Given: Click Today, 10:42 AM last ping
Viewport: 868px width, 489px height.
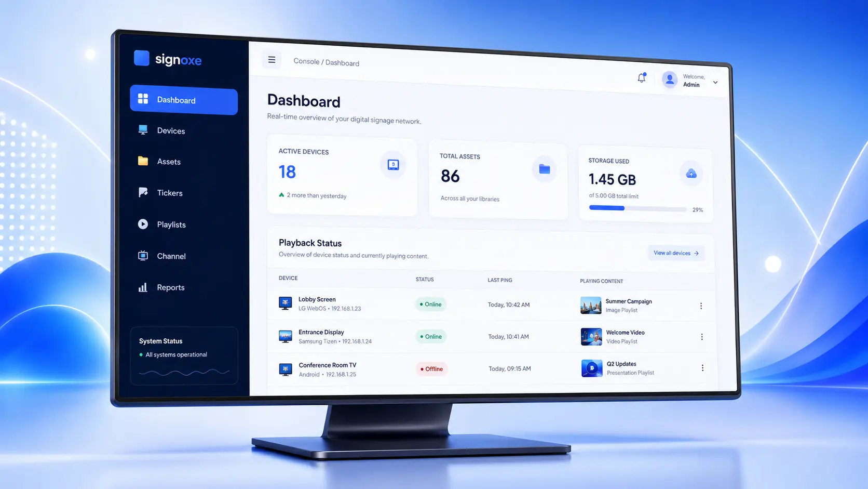Looking at the screenshot, I should tap(509, 305).
